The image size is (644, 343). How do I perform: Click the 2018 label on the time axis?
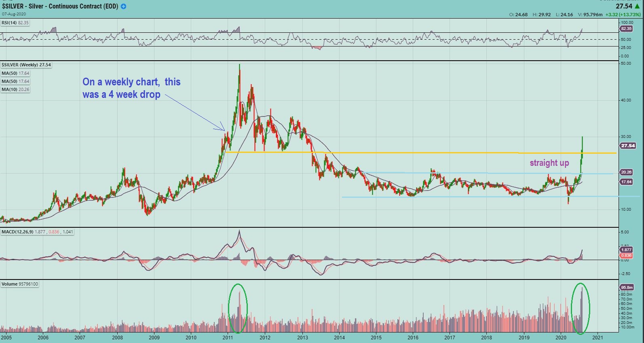pyautogui.click(x=486, y=338)
